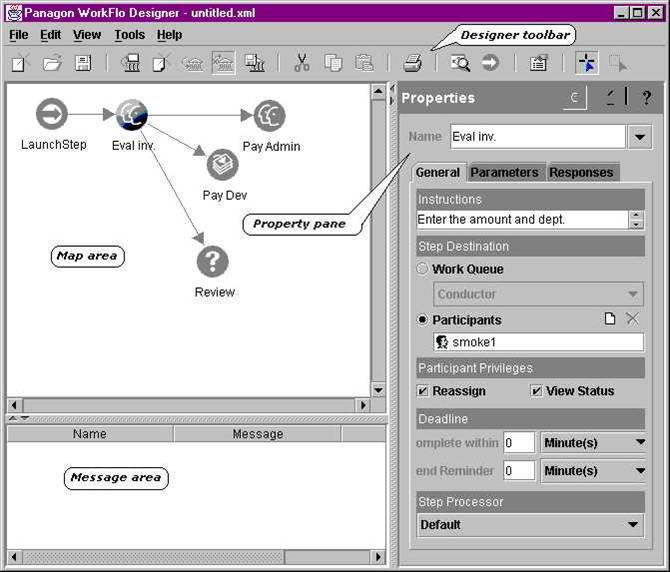Click the Save diskette toolbar icon

83,63
